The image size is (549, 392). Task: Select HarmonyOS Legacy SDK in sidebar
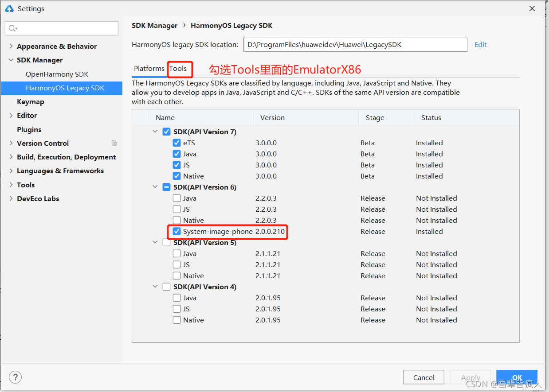pyautogui.click(x=62, y=88)
